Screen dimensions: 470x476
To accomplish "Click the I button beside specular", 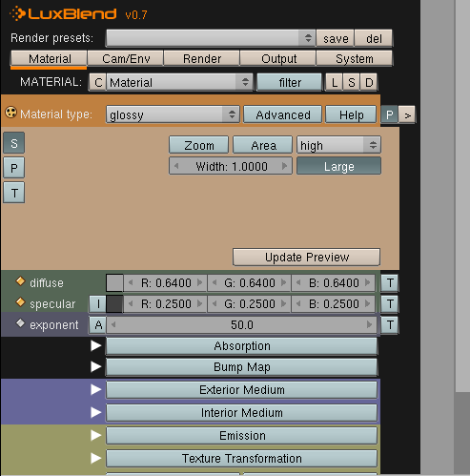I will click(98, 304).
